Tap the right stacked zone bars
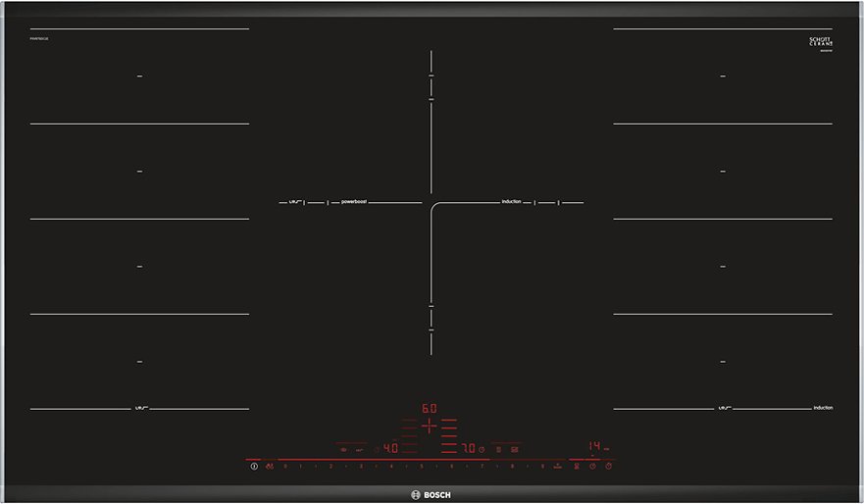 tap(448, 436)
